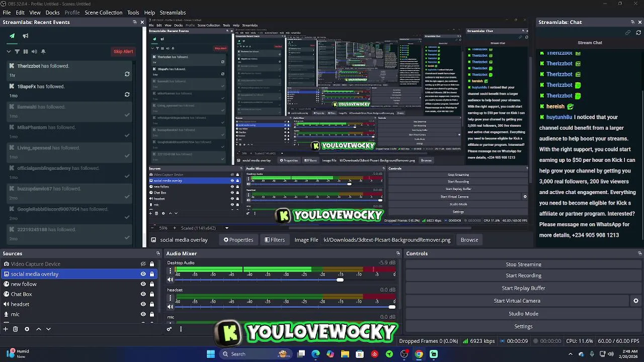Click the chat link icon next to settings
This screenshot has height=362, width=644.
pos(628,33)
